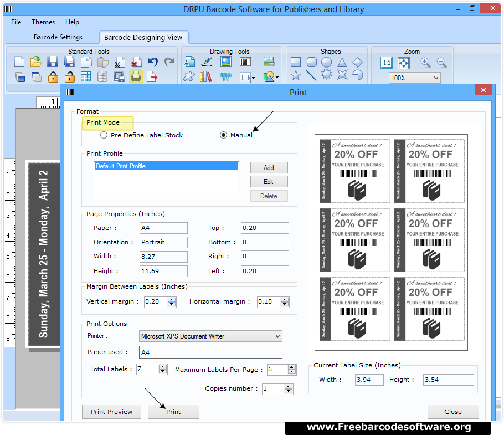Image resolution: width=504 pixels, height=435 pixels.
Task: Close the Print dialog using the Close button
Action: 453,412
